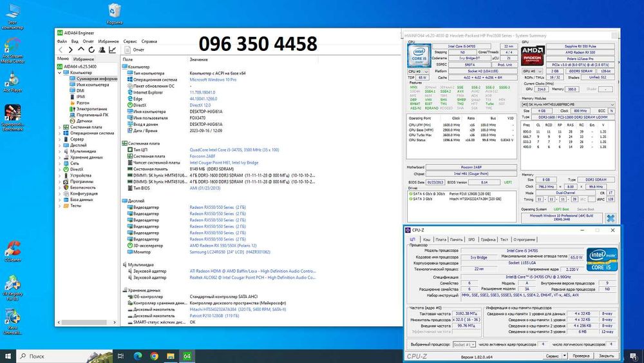Open the Сервис menu in AIDA64
Viewport: 644px width, 363px height.
point(130,41)
